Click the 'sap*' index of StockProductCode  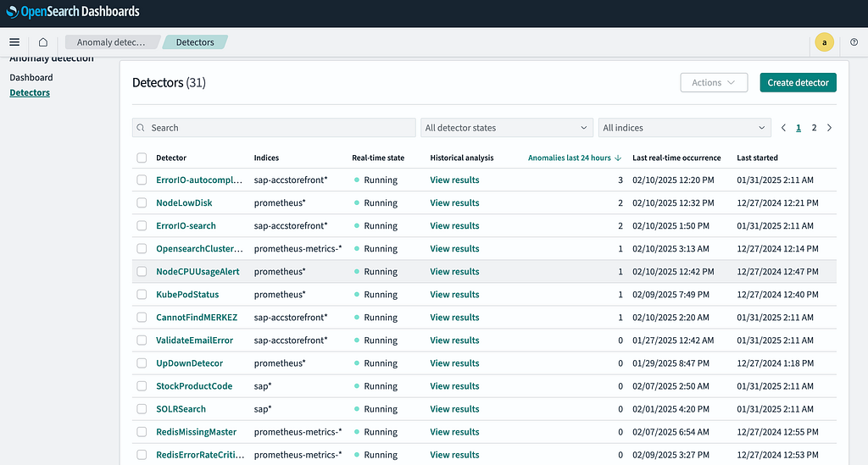[263, 386]
